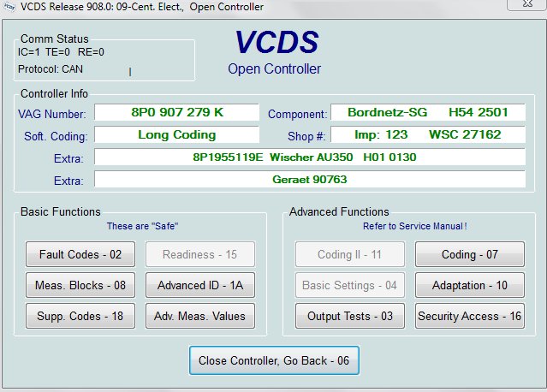
Task: Click the Advanced Functions group title
Action: [339, 211]
